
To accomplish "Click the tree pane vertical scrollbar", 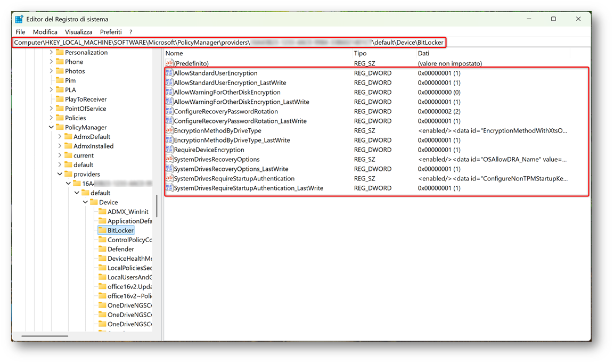I will click(157, 206).
